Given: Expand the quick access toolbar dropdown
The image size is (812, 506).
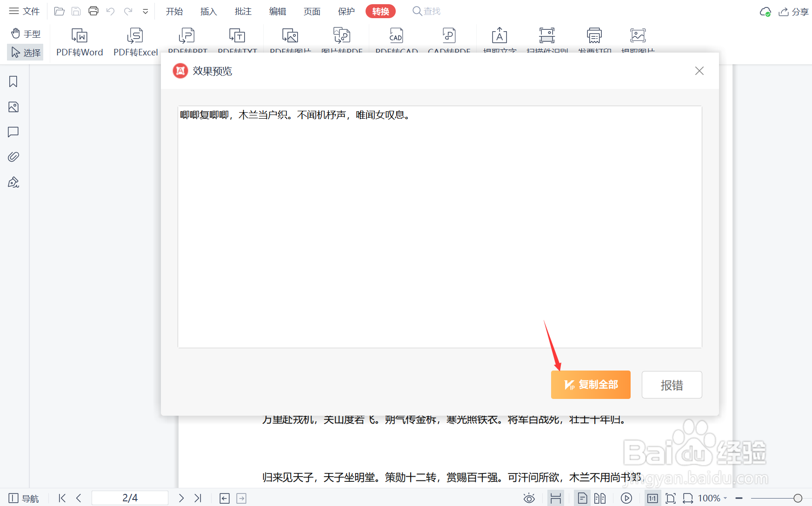Looking at the screenshot, I should pos(145,11).
